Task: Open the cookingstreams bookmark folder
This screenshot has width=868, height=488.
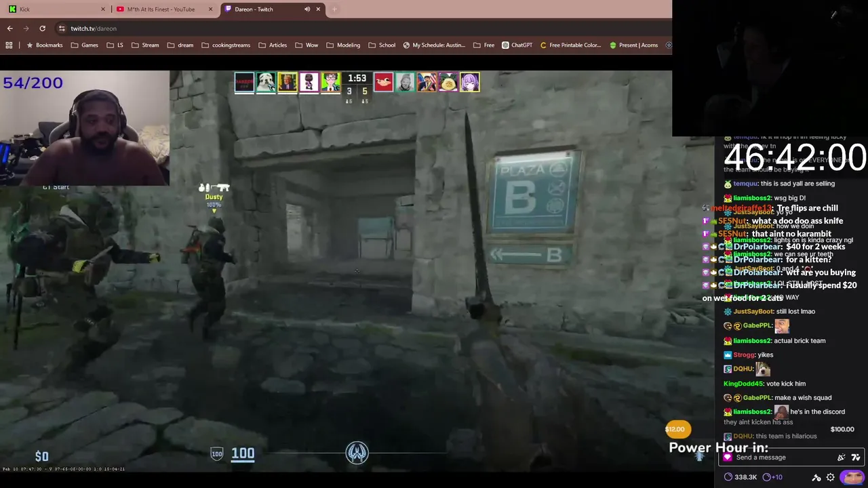Action: 226,45
